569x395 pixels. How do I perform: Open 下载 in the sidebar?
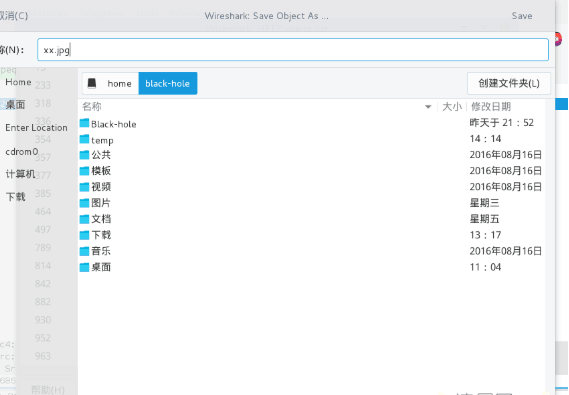pyautogui.click(x=16, y=197)
